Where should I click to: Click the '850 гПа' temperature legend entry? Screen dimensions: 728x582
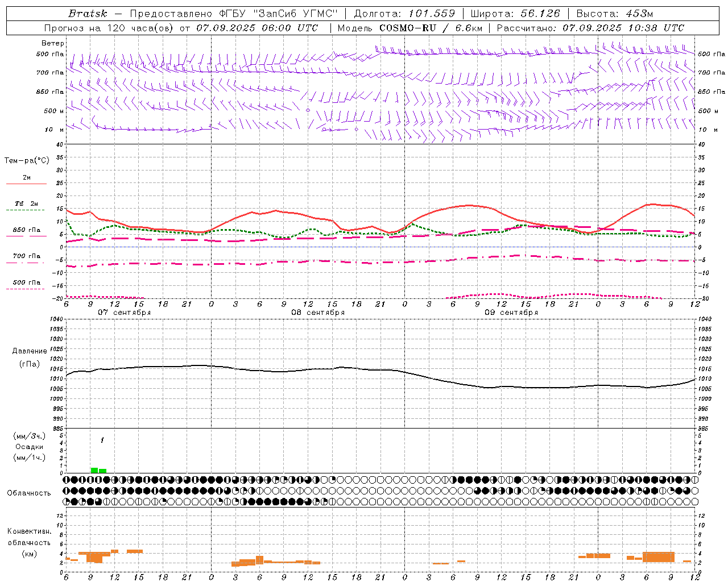point(27,230)
